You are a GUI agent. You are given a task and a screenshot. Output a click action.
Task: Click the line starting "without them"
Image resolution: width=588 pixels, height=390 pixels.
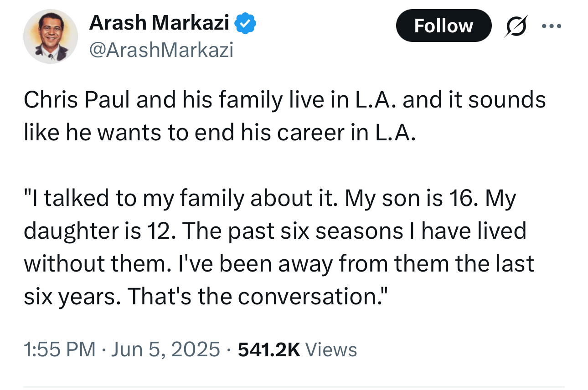click(x=279, y=264)
